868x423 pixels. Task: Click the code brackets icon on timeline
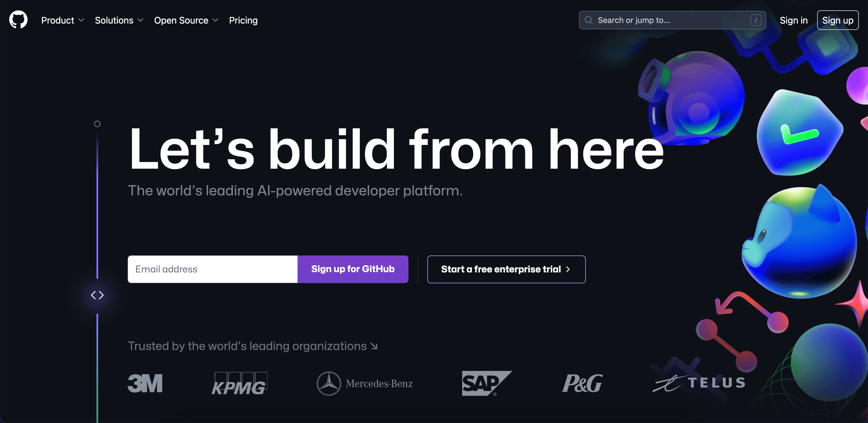[x=97, y=295]
